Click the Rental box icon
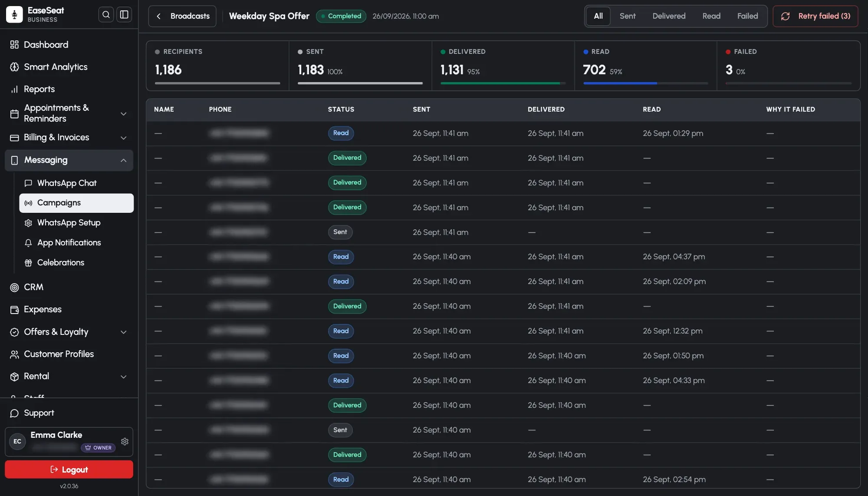868x496 pixels. 14,377
